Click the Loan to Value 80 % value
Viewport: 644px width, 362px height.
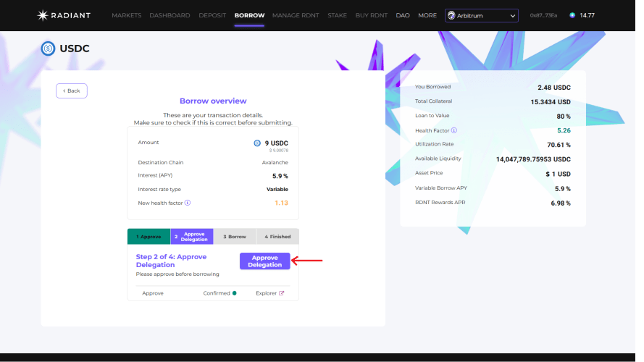click(564, 117)
